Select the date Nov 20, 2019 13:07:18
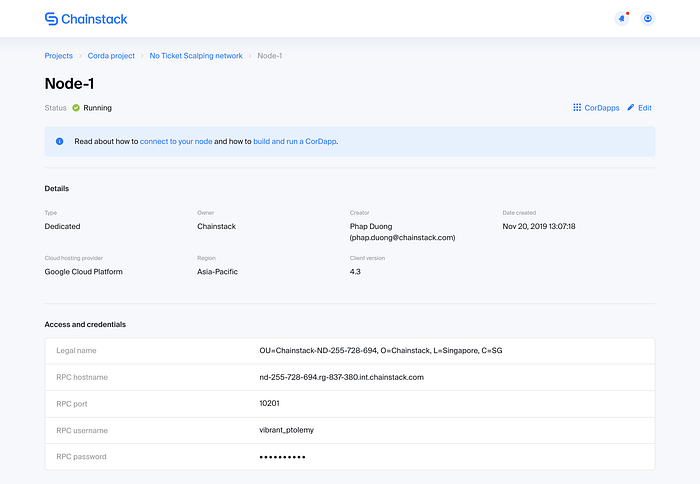The height and width of the screenshot is (484, 700). 539,226
